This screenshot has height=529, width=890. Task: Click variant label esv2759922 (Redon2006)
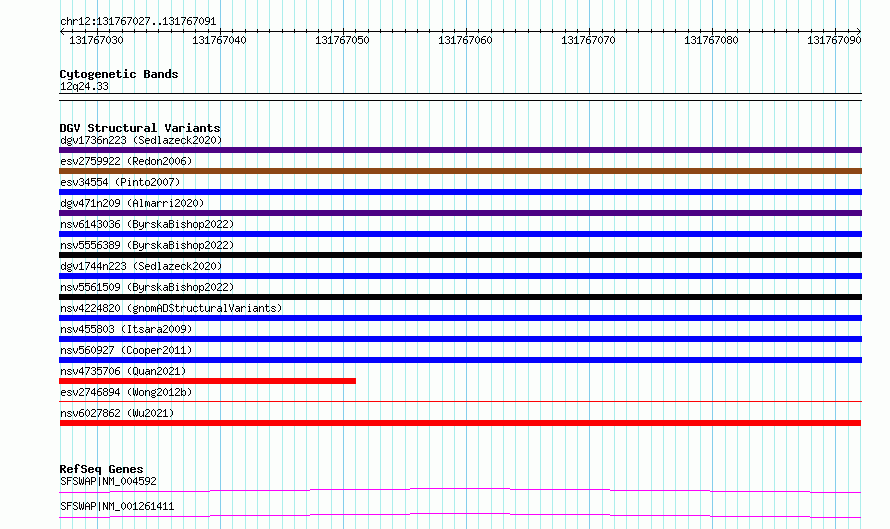pos(126,161)
